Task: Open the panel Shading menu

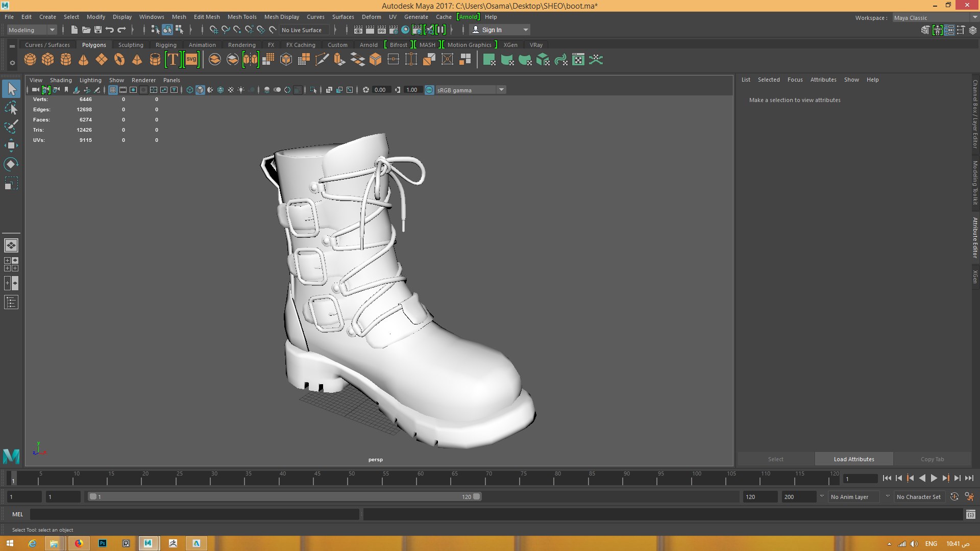Action: [x=61, y=80]
